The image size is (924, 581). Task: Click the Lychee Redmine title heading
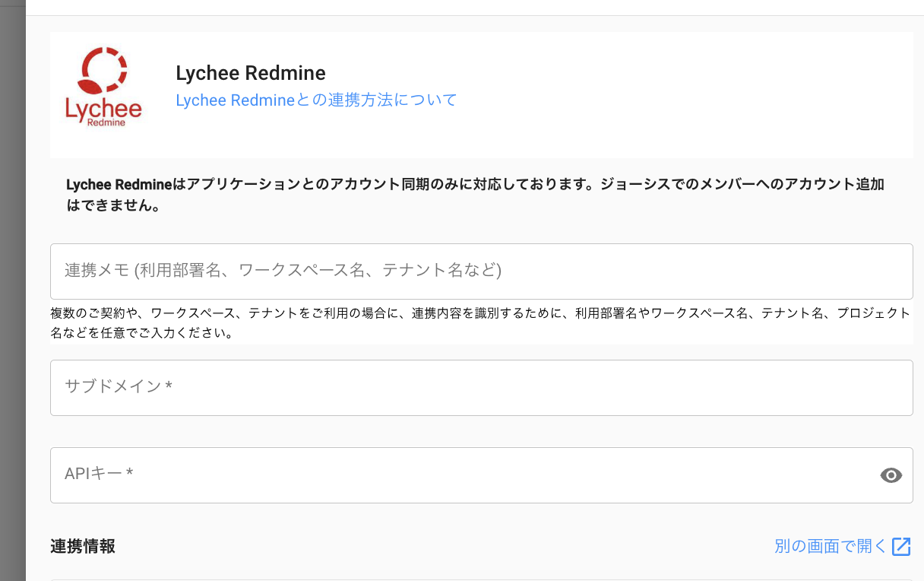point(250,73)
